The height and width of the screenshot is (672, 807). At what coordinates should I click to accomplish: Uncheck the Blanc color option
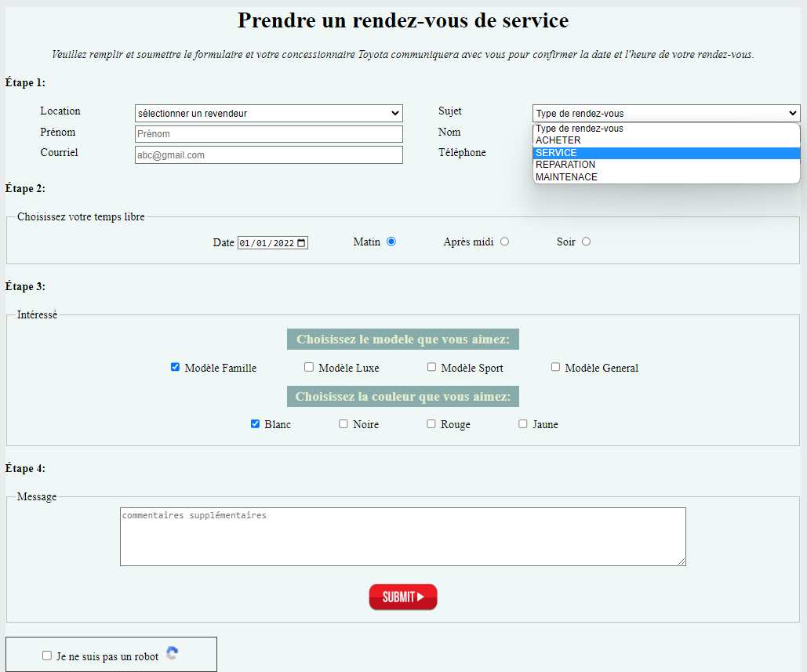tap(255, 423)
